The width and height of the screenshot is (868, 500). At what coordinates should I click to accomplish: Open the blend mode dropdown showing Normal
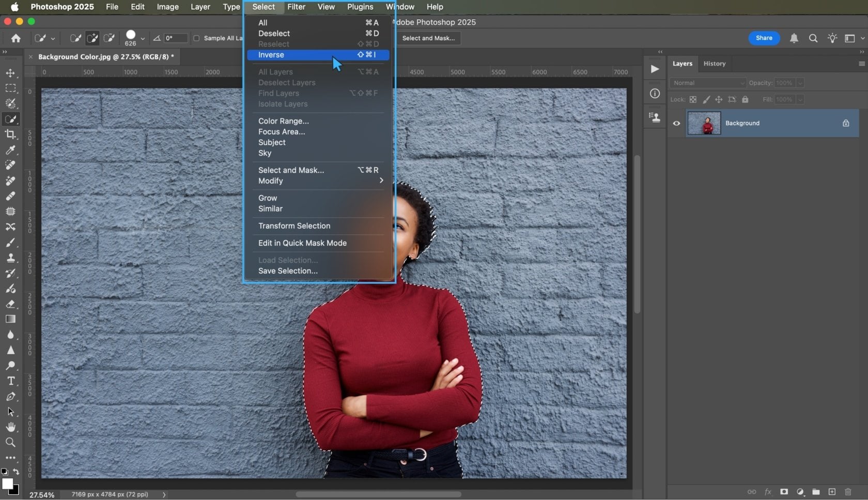(707, 83)
